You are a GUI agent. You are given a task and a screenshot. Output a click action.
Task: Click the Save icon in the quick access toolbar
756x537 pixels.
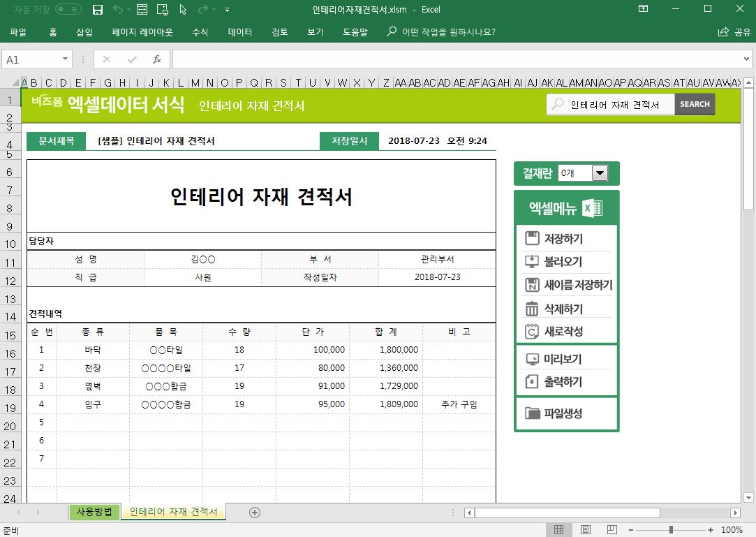[98, 10]
